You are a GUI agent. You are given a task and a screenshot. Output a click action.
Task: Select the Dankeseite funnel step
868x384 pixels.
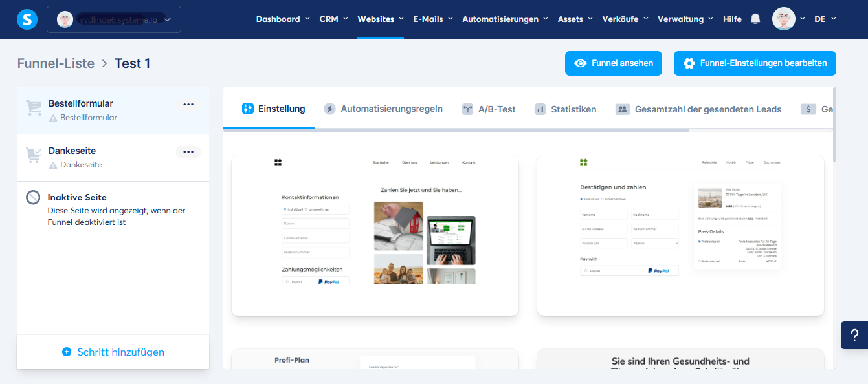(113, 158)
